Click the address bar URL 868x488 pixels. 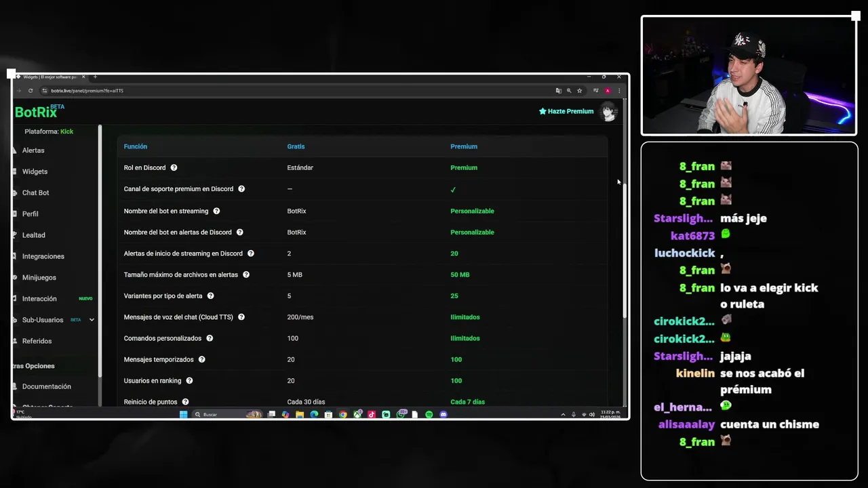click(x=87, y=91)
